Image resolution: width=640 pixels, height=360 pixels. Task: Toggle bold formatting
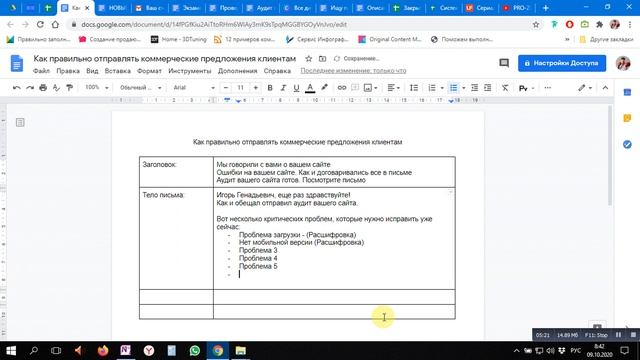[270, 88]
